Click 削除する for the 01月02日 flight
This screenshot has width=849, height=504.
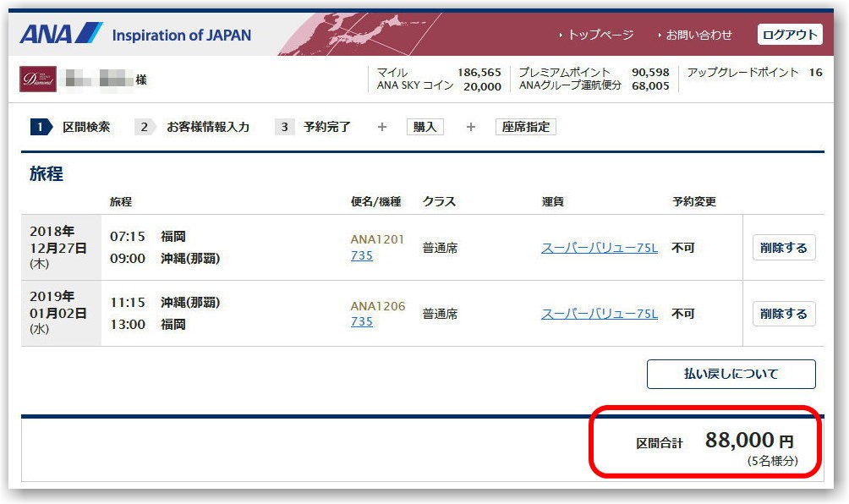[x=784, y=314]
